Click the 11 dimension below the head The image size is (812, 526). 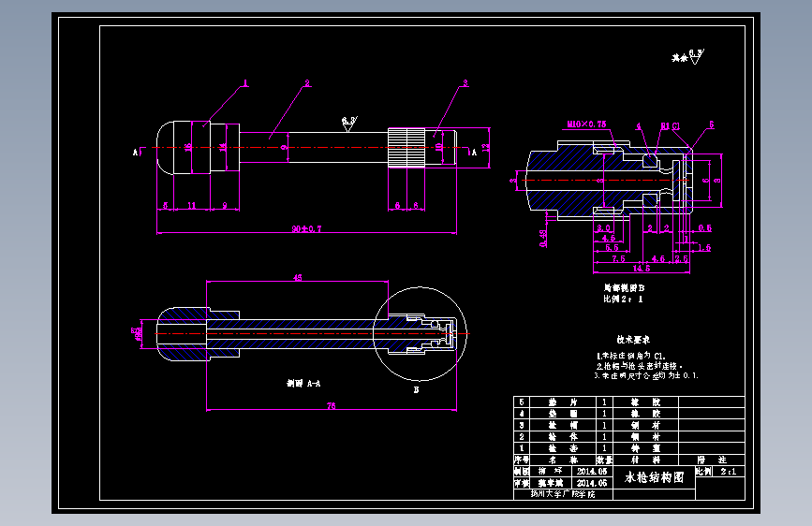pos(192,206)
